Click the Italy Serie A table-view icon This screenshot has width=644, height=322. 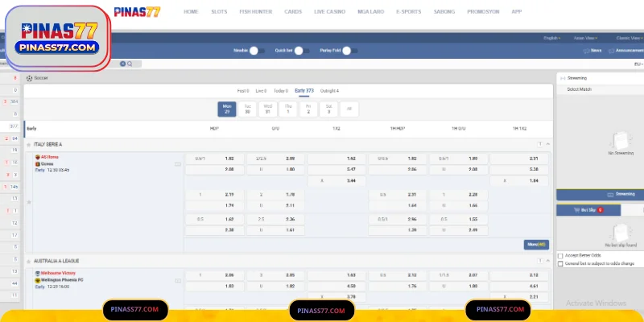coord(540,144)
